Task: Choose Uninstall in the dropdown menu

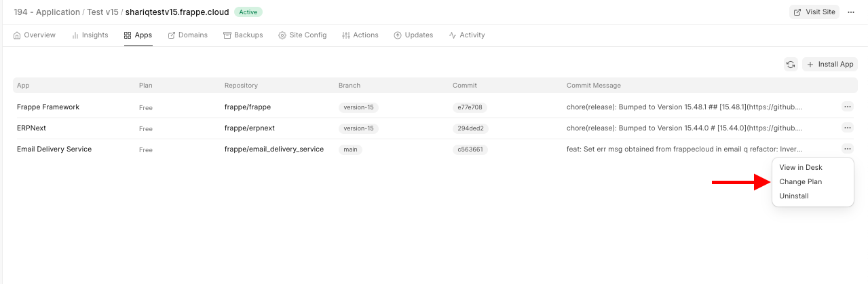Action: coord(793,196)
